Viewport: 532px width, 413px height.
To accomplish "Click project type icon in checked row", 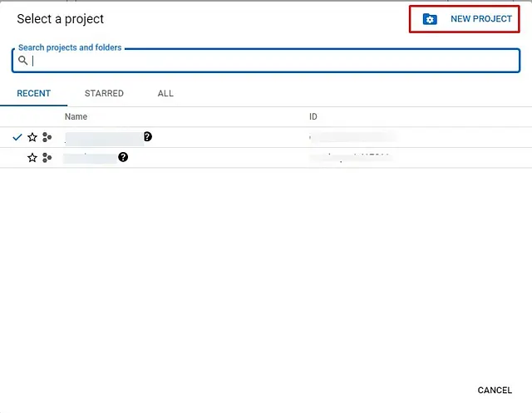I will pyautogui.click(x=47, y=137).
